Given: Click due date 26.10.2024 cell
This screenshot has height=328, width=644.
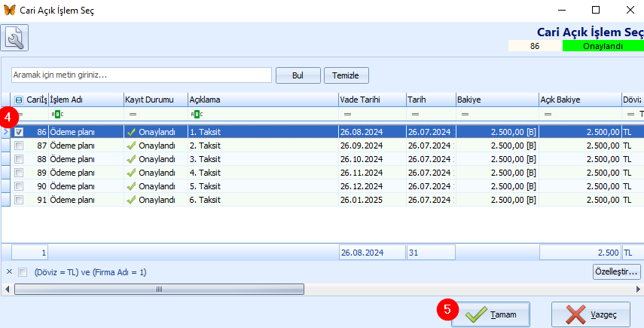Looking at the screenshot, I should [x=373, y=159].
